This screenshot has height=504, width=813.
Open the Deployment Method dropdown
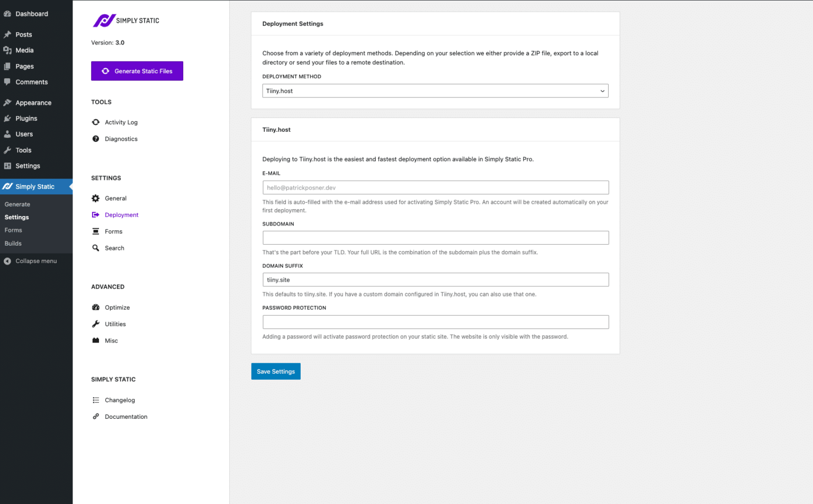coord(435,91)
